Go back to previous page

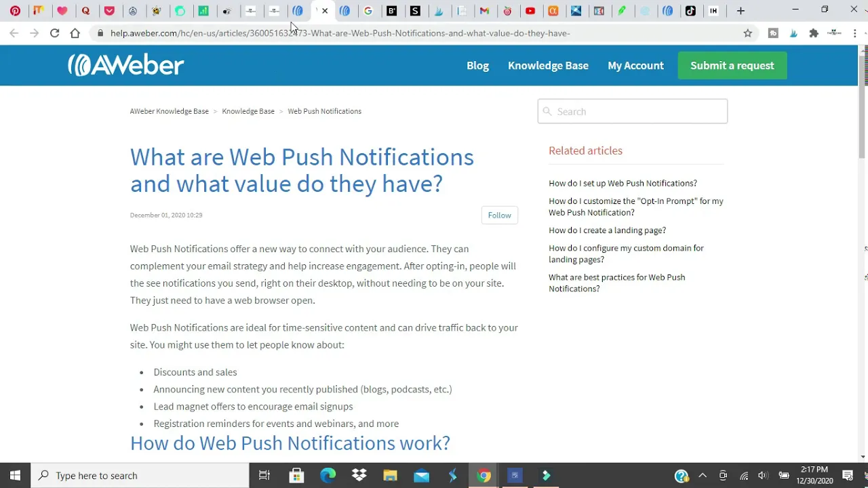coord(14,33)
